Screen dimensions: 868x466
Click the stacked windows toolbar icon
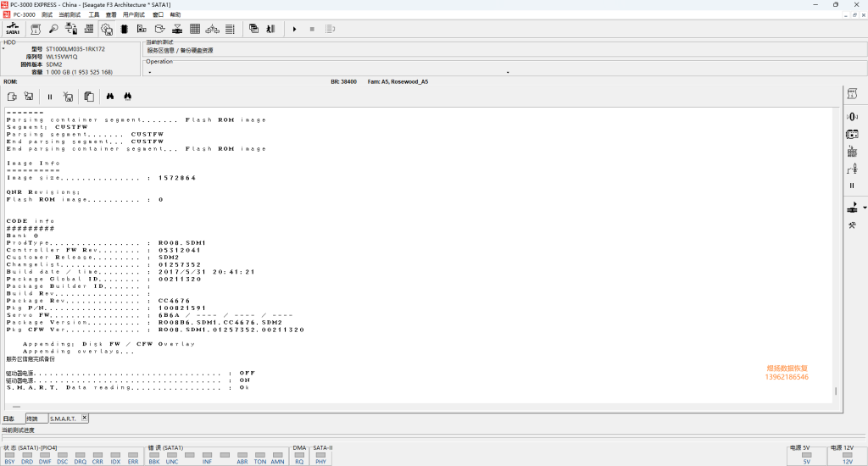(253, 29)
